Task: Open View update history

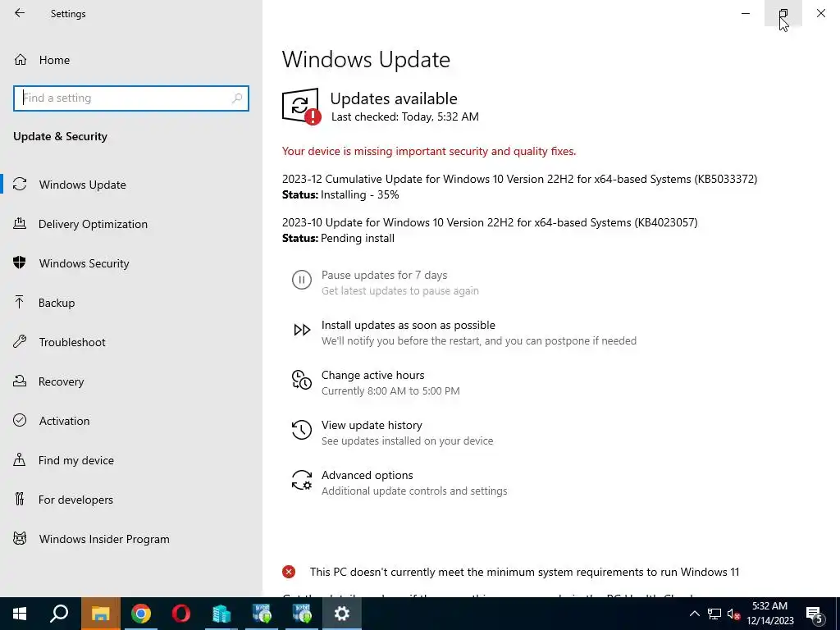Action: click(372, 426)
